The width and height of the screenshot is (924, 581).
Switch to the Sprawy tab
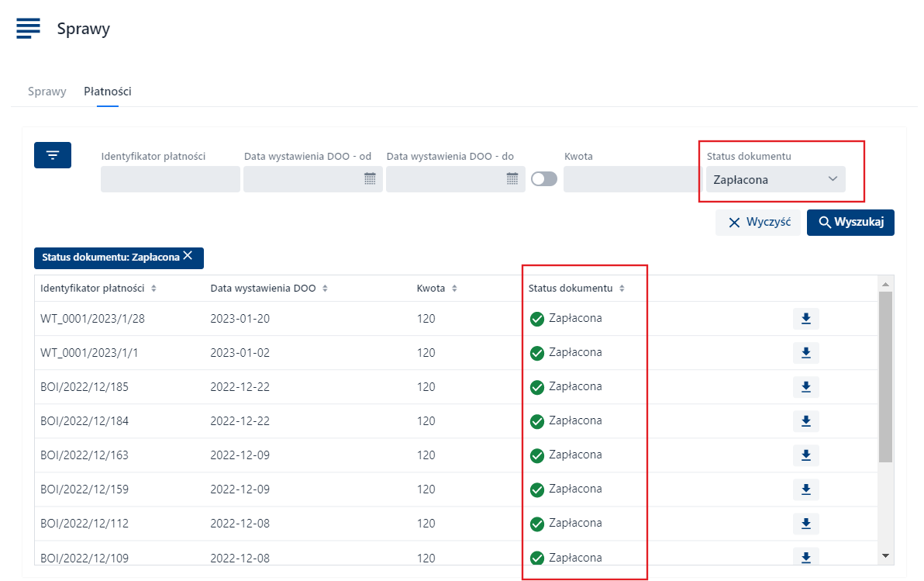pos(47,92)
